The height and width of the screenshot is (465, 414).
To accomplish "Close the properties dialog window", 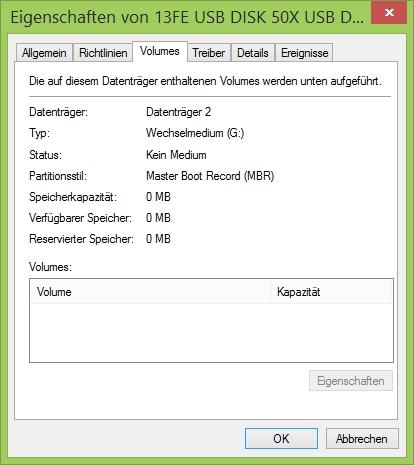I will (x=389, y=13).
